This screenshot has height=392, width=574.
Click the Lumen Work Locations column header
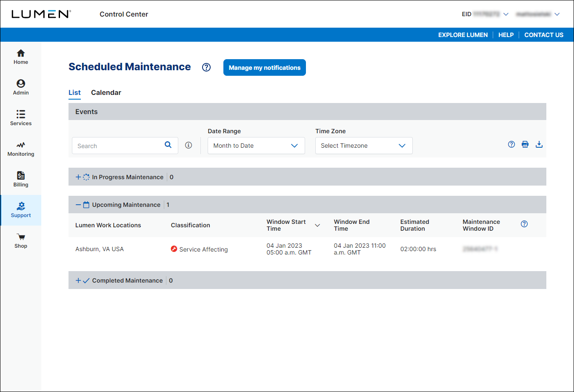pyautogui.click(x=108, y=225)
